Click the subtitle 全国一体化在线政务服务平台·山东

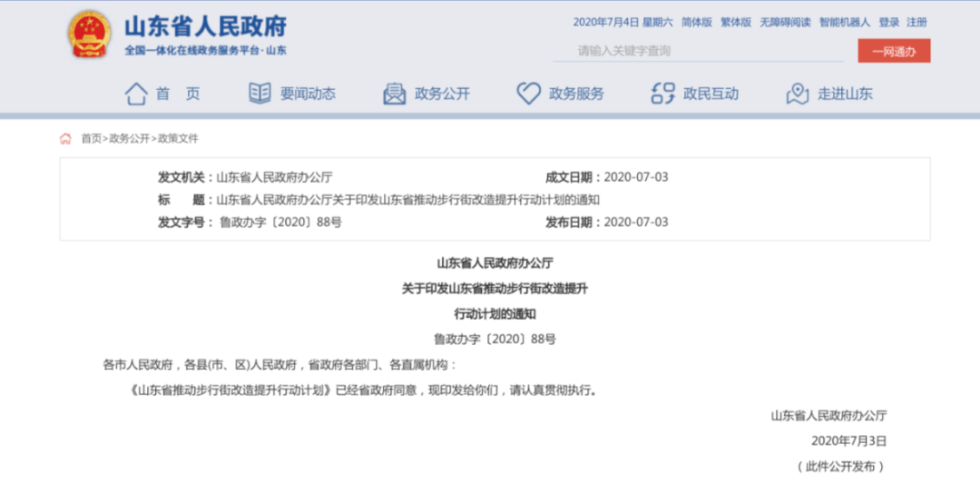pyautogui.click(x=206, y=51)
